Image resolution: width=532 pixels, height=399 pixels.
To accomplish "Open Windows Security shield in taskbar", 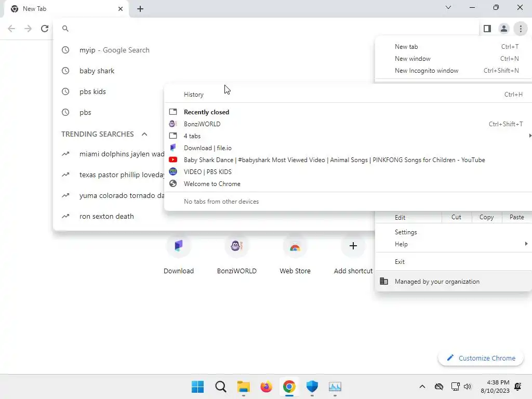I will tap(312, 387).
